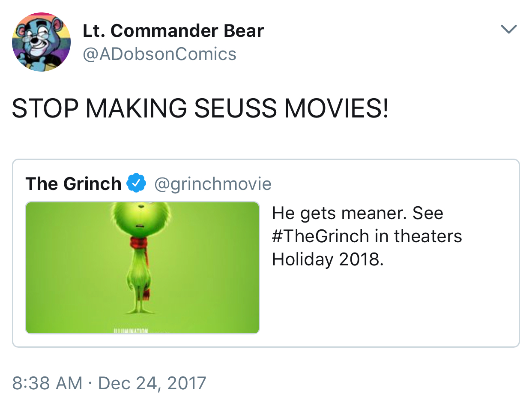Click the blue verified badge beside The Grinch
The width and height of the screenshot is (532, 394).
point(136,183)
